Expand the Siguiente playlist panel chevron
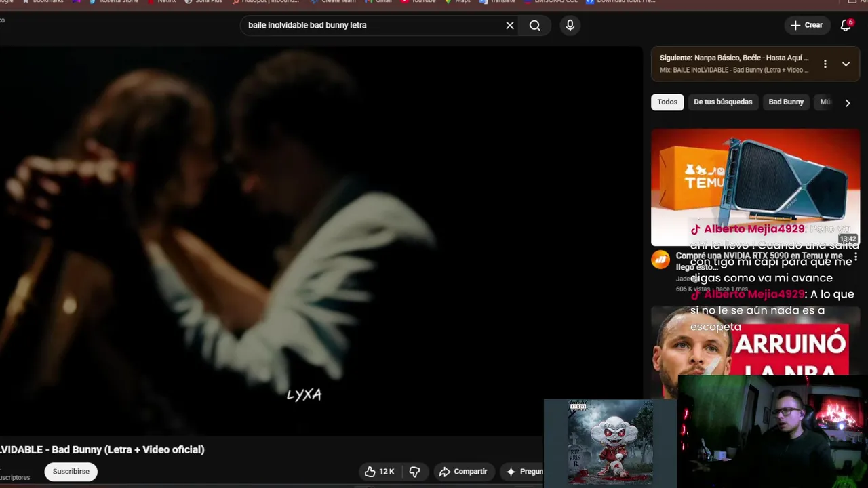Image resolution: width=868 pixels, height=488 pixels. (846, 64)
